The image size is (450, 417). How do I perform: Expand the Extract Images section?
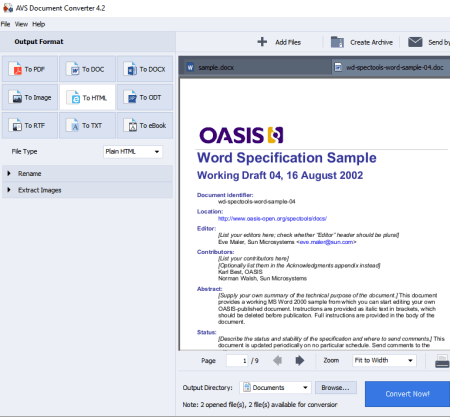(x=87, y=190)
